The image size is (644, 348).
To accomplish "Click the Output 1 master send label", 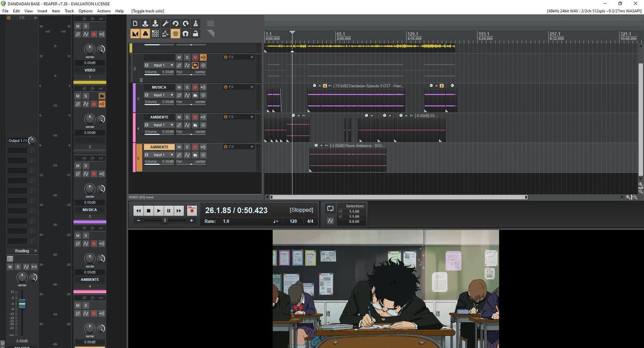I will pos(17,141).
